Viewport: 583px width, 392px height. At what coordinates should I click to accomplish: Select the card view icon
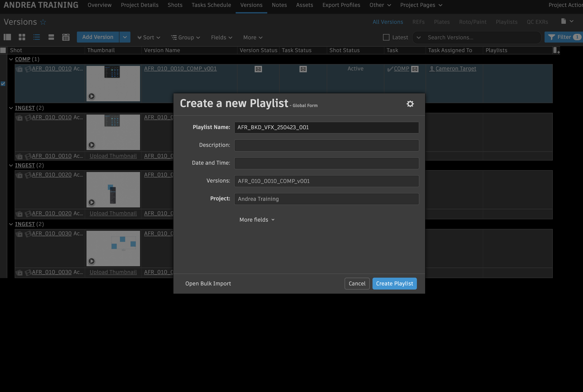point(51,37)
